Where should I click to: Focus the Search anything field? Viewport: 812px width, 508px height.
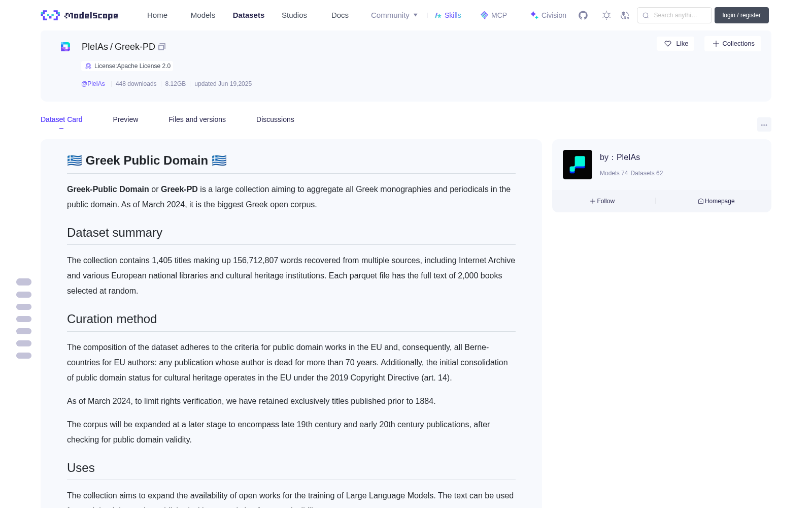674,15
